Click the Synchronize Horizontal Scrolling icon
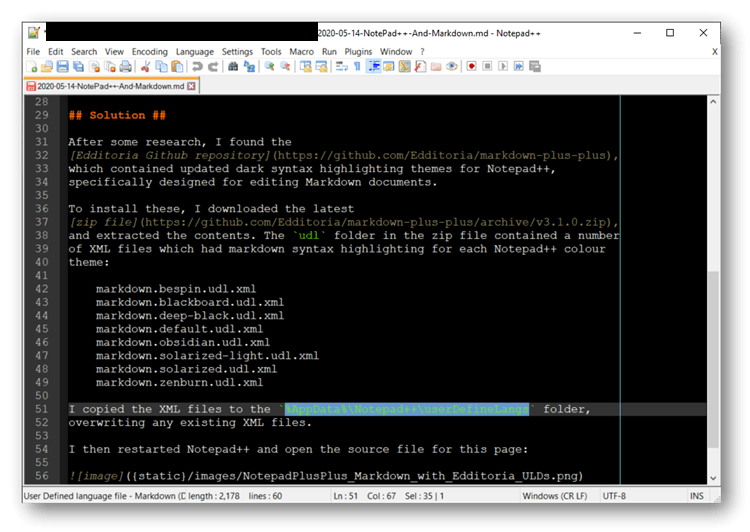750x532 pixels. [321, 66]
